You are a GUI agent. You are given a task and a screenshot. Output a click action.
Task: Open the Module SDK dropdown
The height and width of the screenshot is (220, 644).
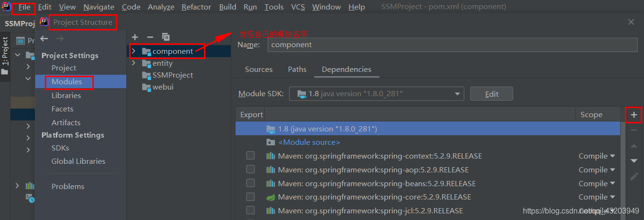point(377,94)
